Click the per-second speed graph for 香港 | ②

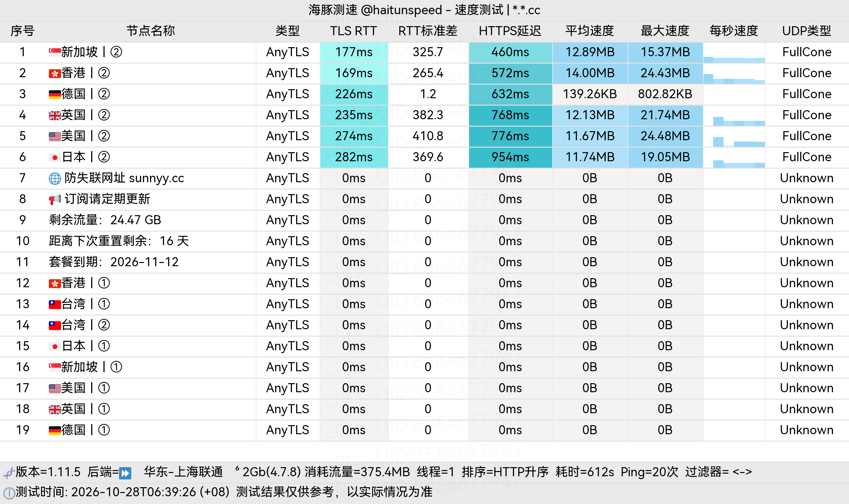tap(734, 73)
